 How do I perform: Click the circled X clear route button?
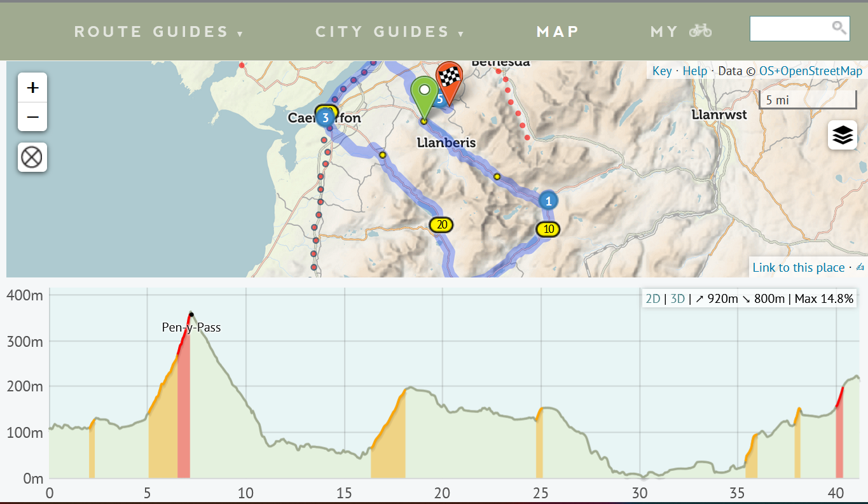[32, 157]
